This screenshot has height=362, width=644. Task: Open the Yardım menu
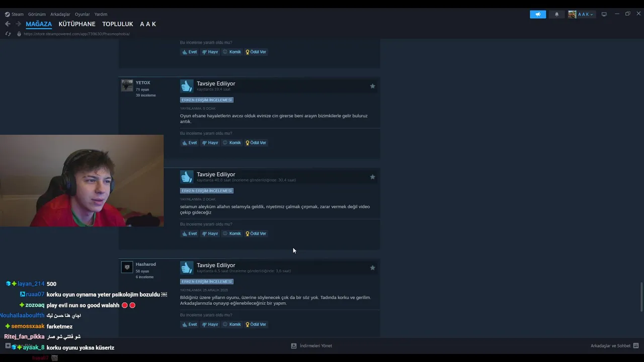[x=101, y=14]
